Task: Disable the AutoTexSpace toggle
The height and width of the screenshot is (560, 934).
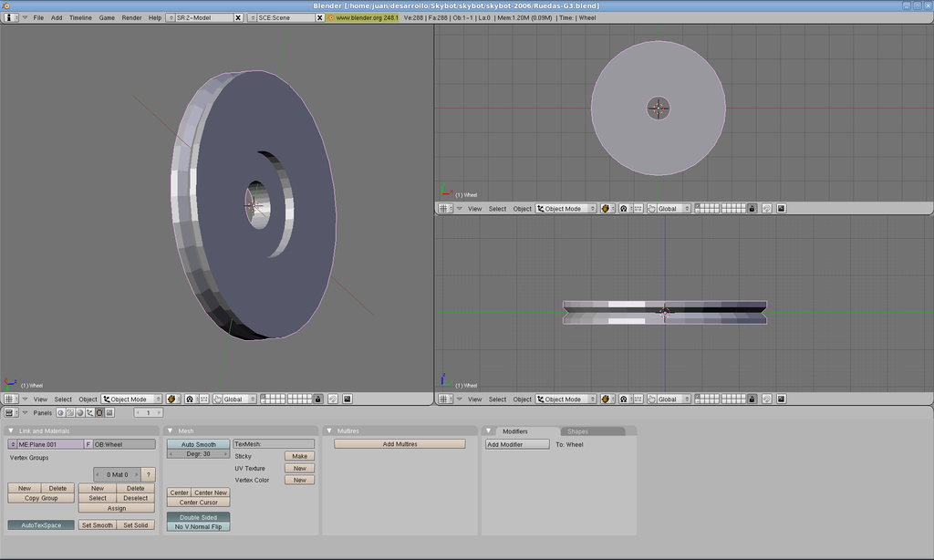Action: coord(41,525)
